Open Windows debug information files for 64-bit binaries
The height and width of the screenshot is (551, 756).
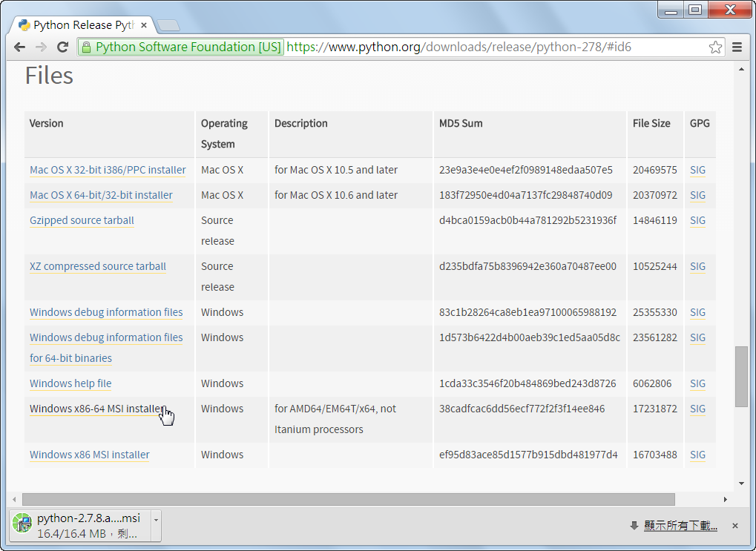106,348
